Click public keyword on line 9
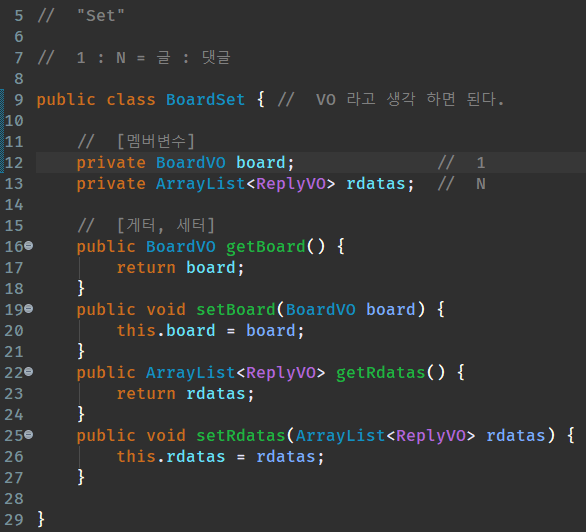586x532 pixels. (66, 100)
